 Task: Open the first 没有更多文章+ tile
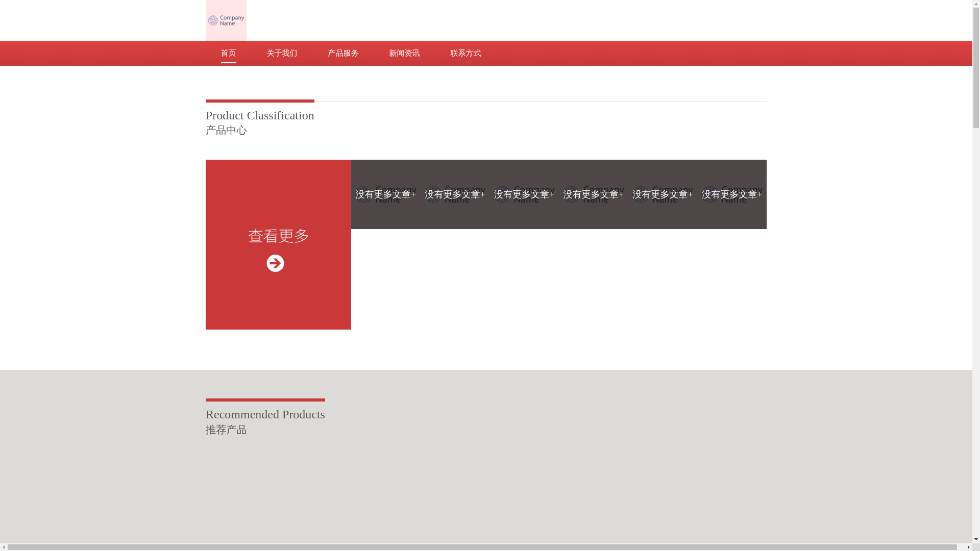[x=386, y=194]
